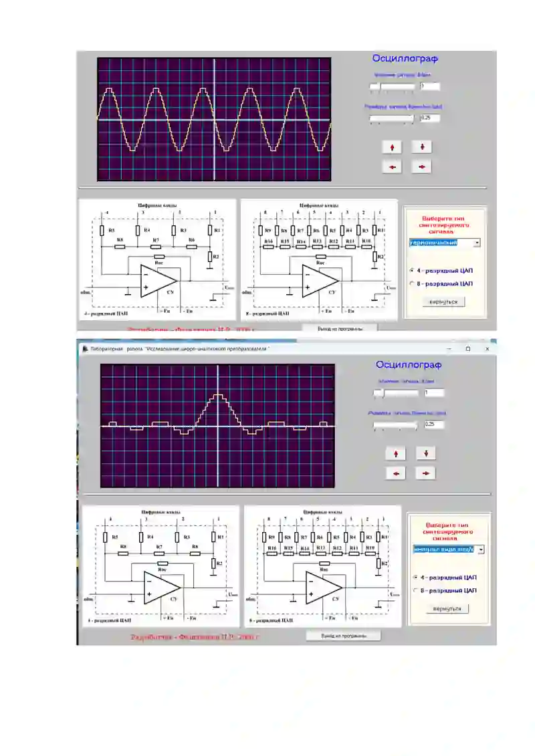Click вернуться button in lower window
The width and height of the screenshot is (535, 756).
pyautogui.click(x=447, y=608)
